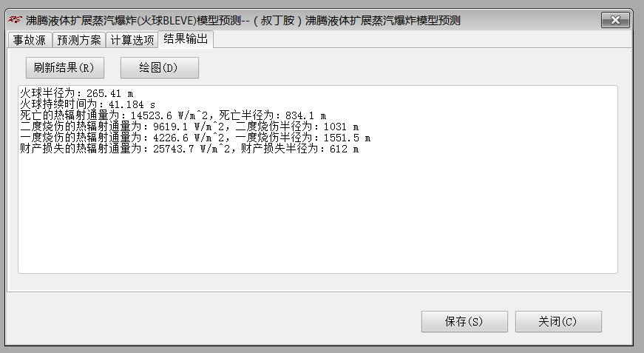The height and width of the screenshot is (353, 644).
Task: Switch to the 事故源 tab
Action: (x=29, y=40)
